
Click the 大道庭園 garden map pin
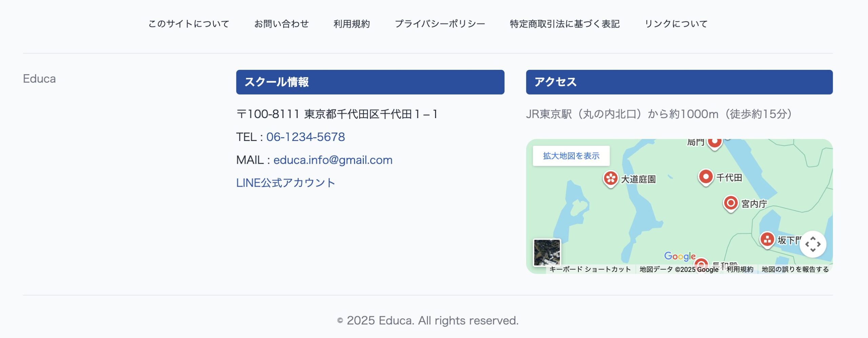[x=611, y=178]
